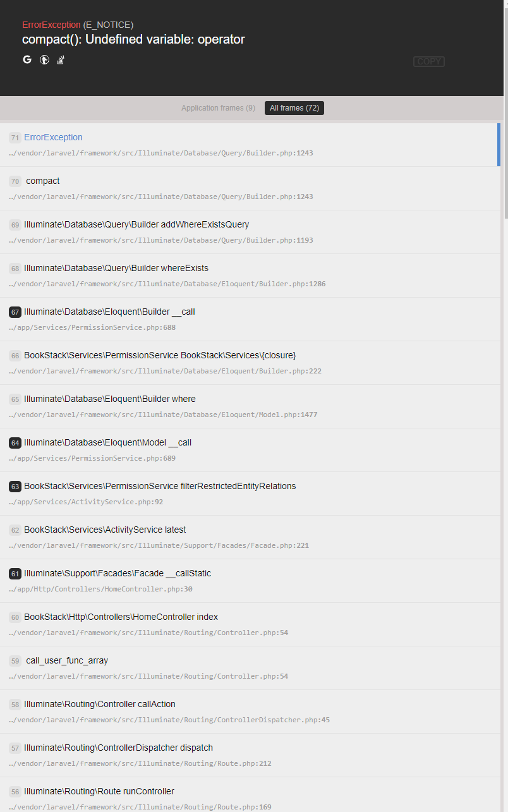Switch to All frames (72) tab
508x812 pixels.
(294, 108)
